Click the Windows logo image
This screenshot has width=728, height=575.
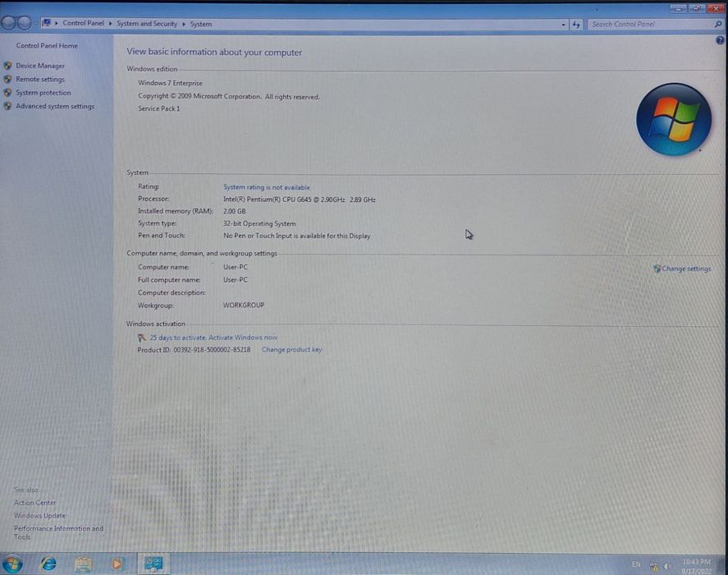coord(673,119)
